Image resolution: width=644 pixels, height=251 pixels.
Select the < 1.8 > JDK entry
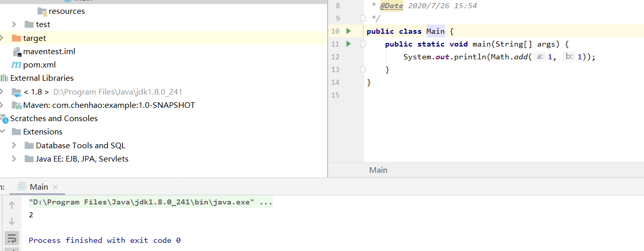pos(36,92)
